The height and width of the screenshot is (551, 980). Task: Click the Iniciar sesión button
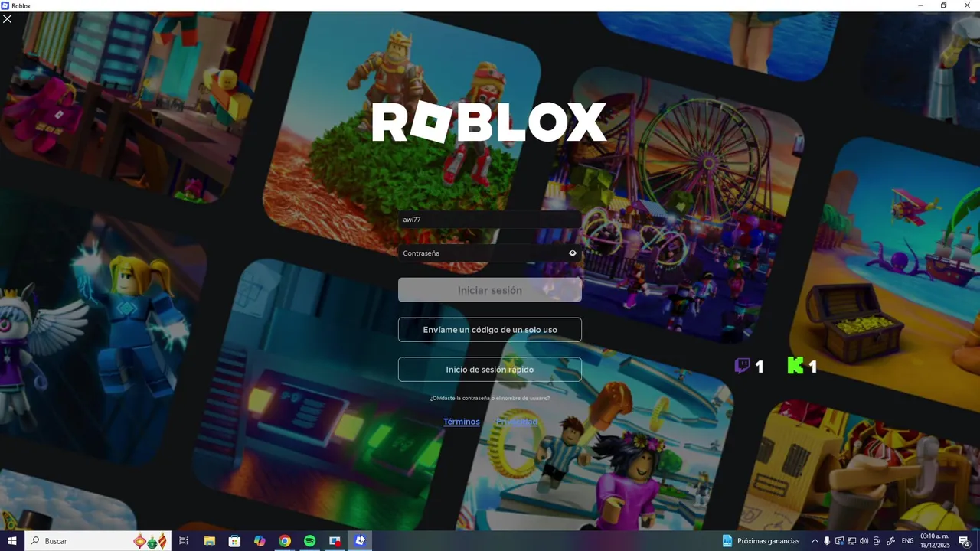click(490, 290)
